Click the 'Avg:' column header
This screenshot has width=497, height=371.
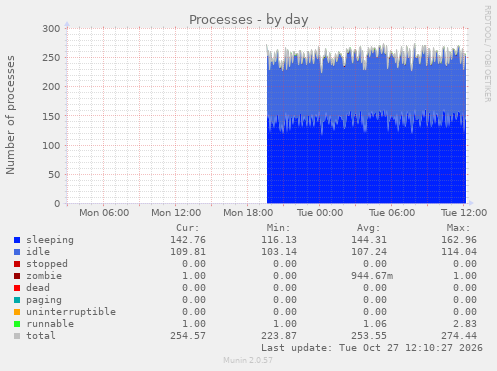coord(368,228)
